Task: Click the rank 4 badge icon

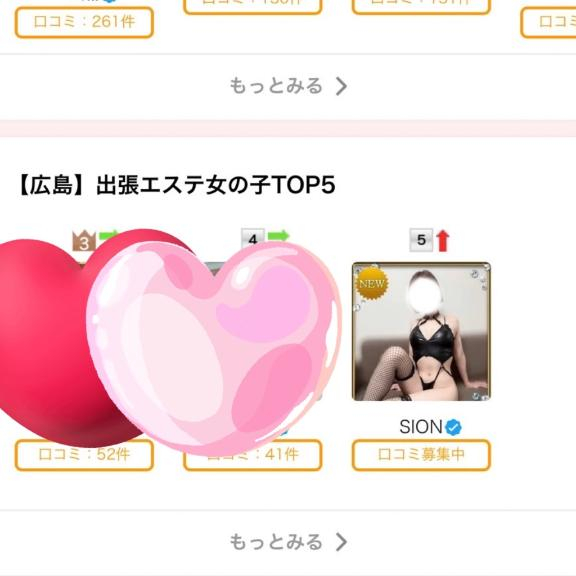Action: [253, 237]
